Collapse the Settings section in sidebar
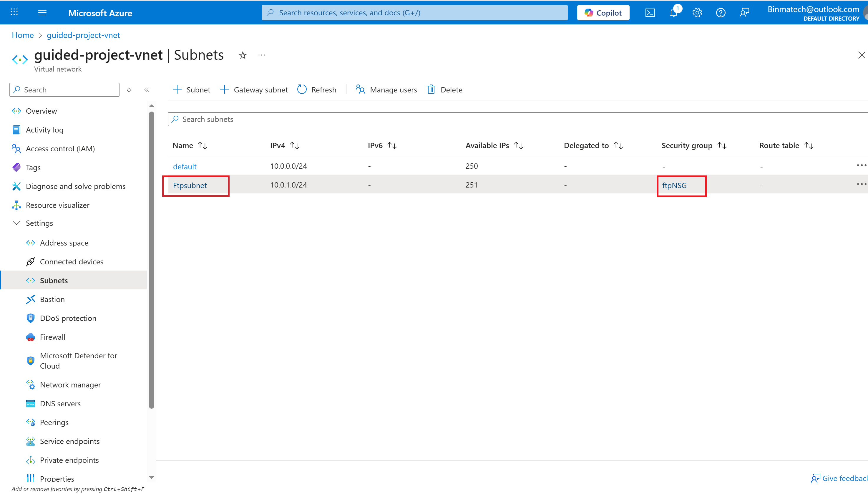This screenshot has width=868, height=494. pyautogui.click(x=16, y=223)
